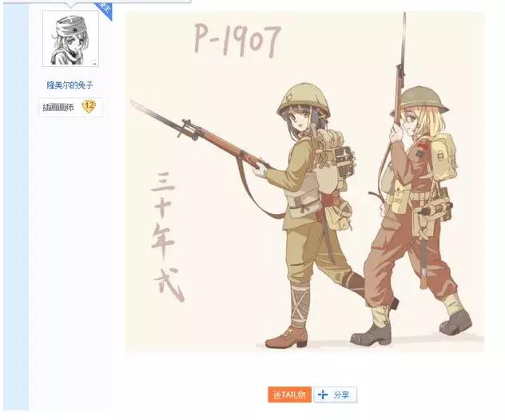The height and width of the screenshot is (420, 505).
Task: Click the gold level 12 badge icon
Action: click(x=89, y=106)
